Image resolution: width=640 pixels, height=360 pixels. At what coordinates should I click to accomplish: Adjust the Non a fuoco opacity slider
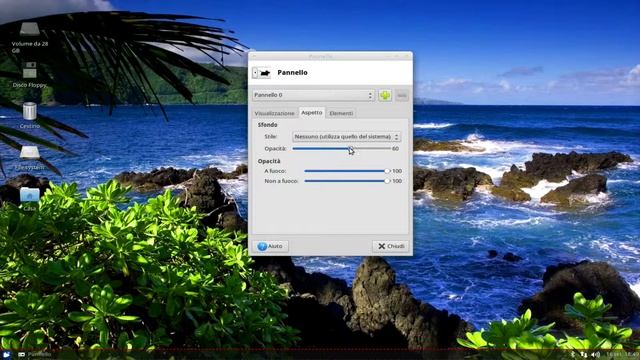347,181
